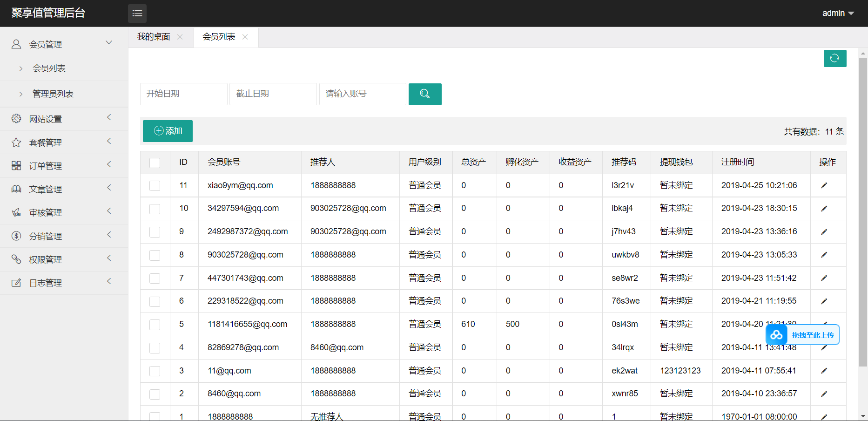
Task: Toggle the sidebar hamburger menu icon
Action: tap(137, 14)
